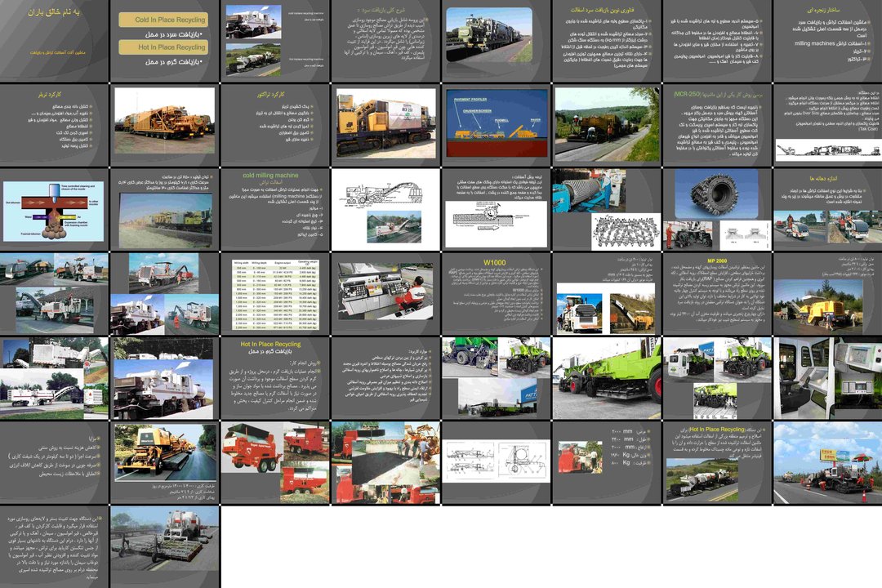Select slide with black cutting drum render
The width and height of the screenshot is (882, 588).
pos(716,209)
